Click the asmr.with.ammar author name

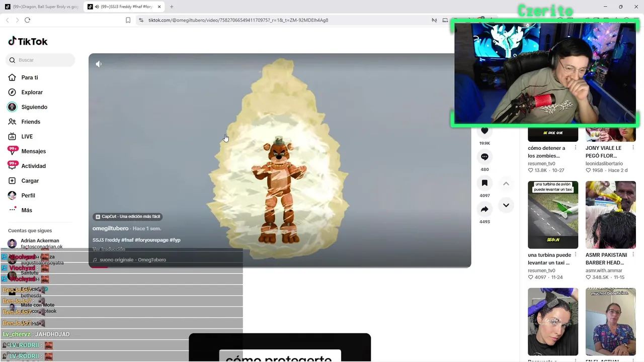[x=604, y=270]
